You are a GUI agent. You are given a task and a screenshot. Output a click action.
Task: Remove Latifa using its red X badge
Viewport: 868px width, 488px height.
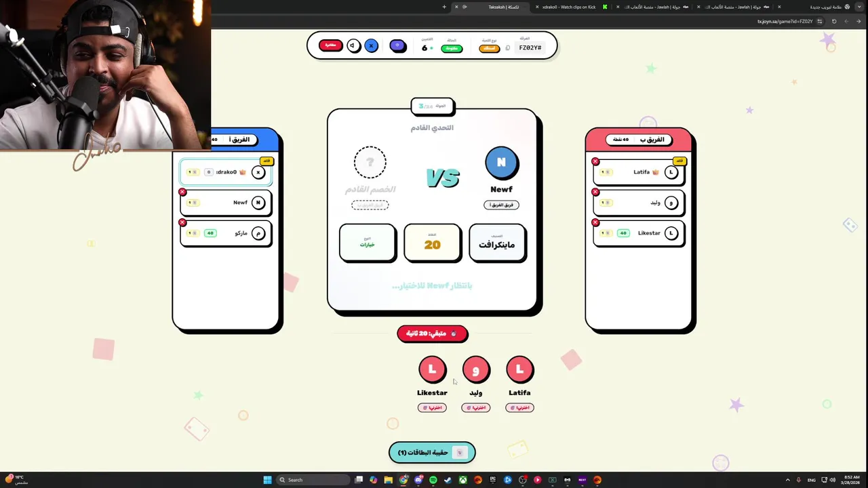[x=595, y=161]
